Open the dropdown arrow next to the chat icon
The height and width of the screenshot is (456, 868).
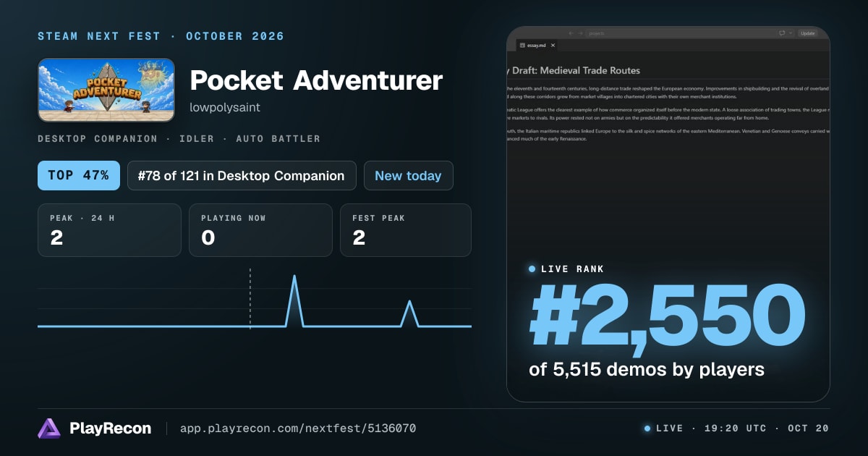[x=791, y=33]
